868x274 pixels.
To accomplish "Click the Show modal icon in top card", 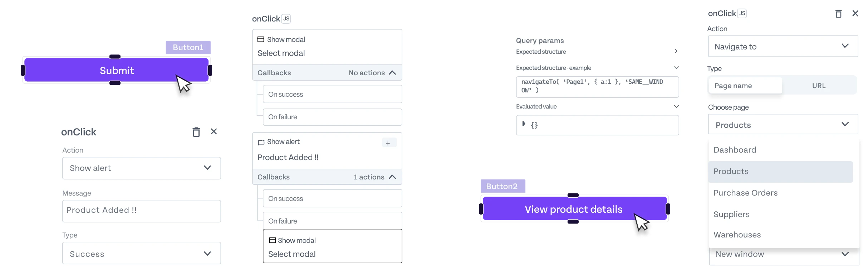I will (261, 39).
